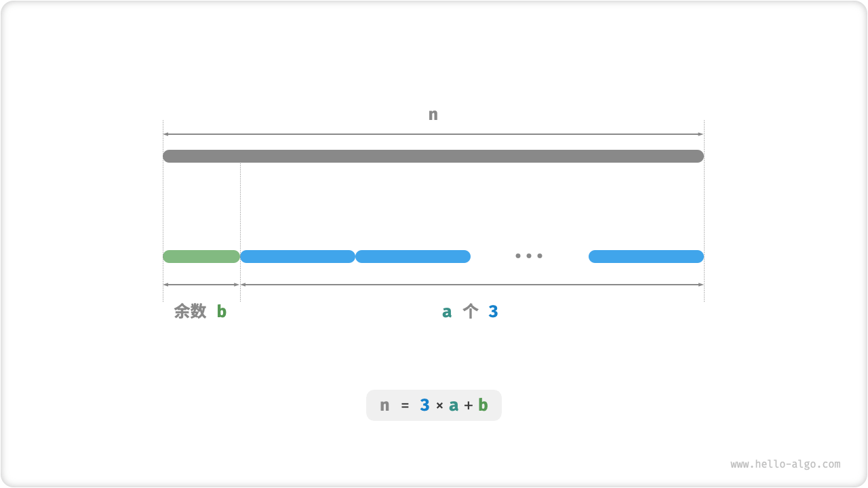This screenshot has height=488, width=868.
Task: Click the rightmost blue segment
Action: click(x=646, y=256)
